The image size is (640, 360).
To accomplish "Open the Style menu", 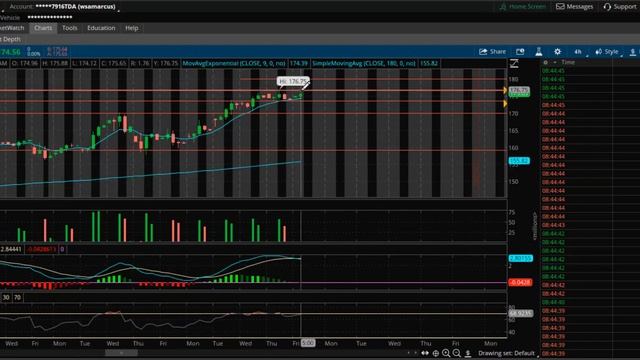I will (608, 52).
